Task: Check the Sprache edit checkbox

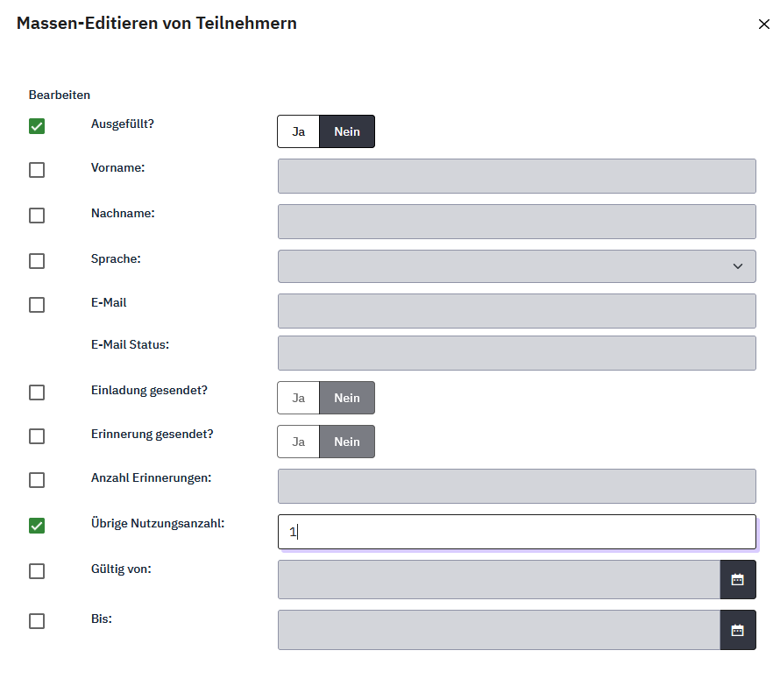Action: (x=37, y=261)
